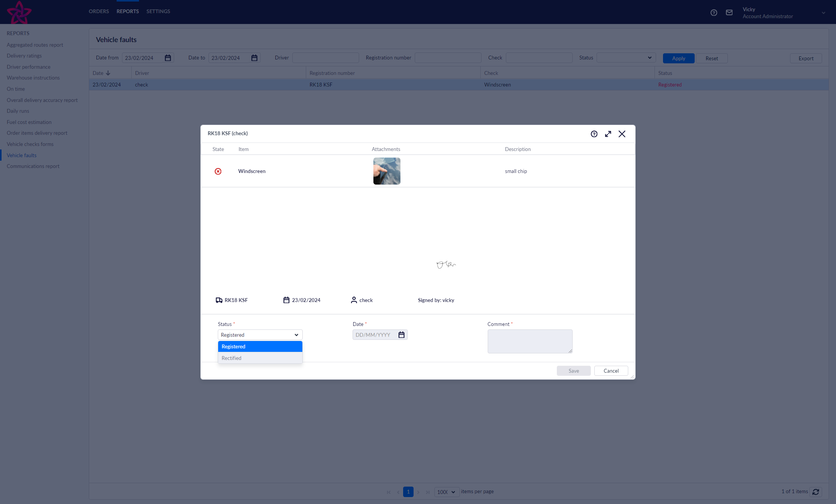Open Aggregated routes report
836x504 pixels.
click(35, 45)
